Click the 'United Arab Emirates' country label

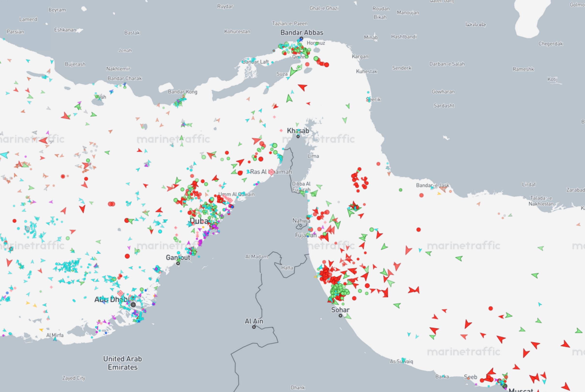tap(123, 363)
